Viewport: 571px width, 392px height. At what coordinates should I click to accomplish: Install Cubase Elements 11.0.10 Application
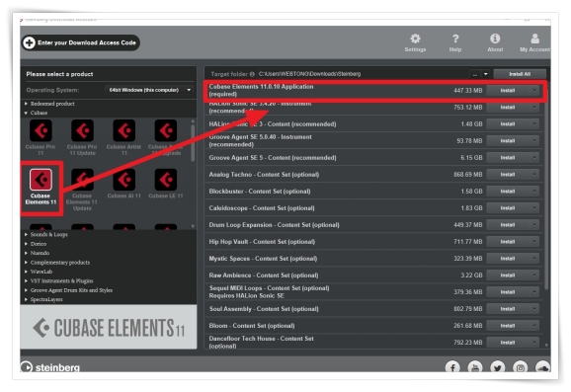click(508, 90)
